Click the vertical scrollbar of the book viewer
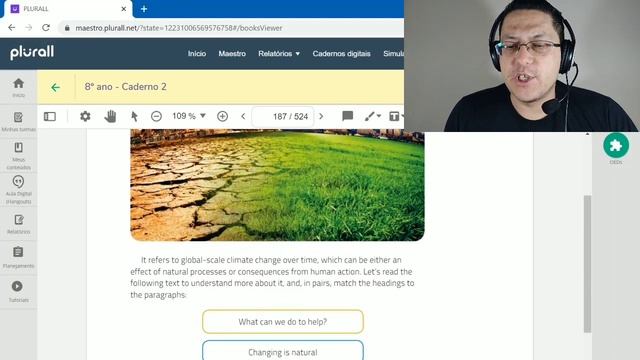Viewport: 640px width, 360px height. click(587, 264)
